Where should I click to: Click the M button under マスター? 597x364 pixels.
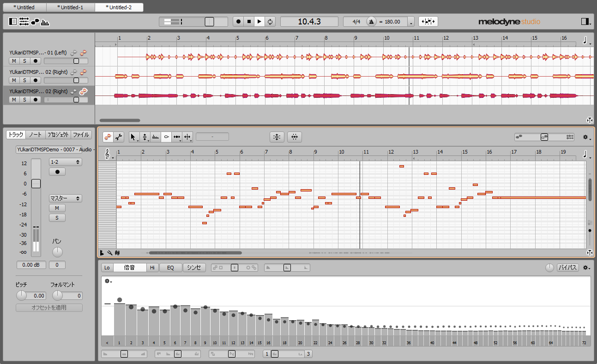click(57, 208)
